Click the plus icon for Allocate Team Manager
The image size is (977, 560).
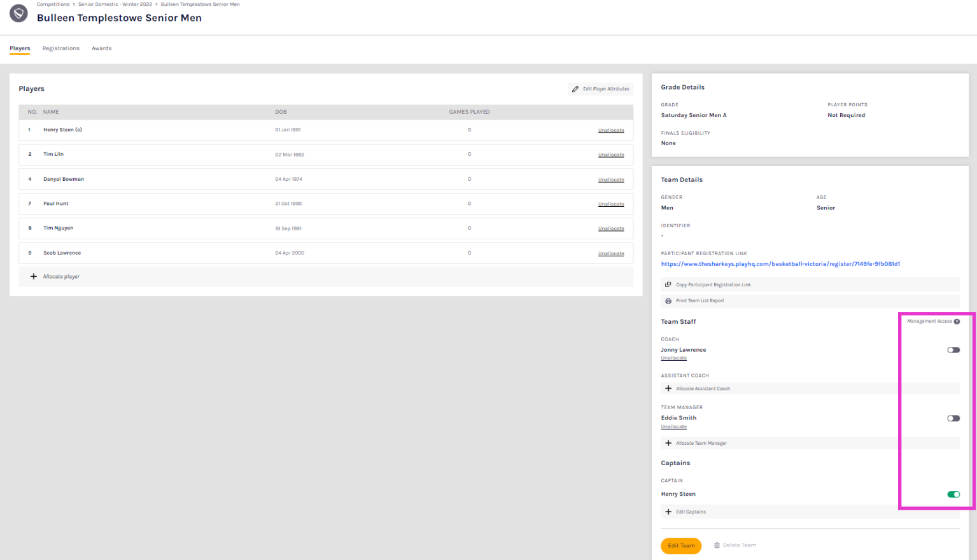click(x=668, y=444)
